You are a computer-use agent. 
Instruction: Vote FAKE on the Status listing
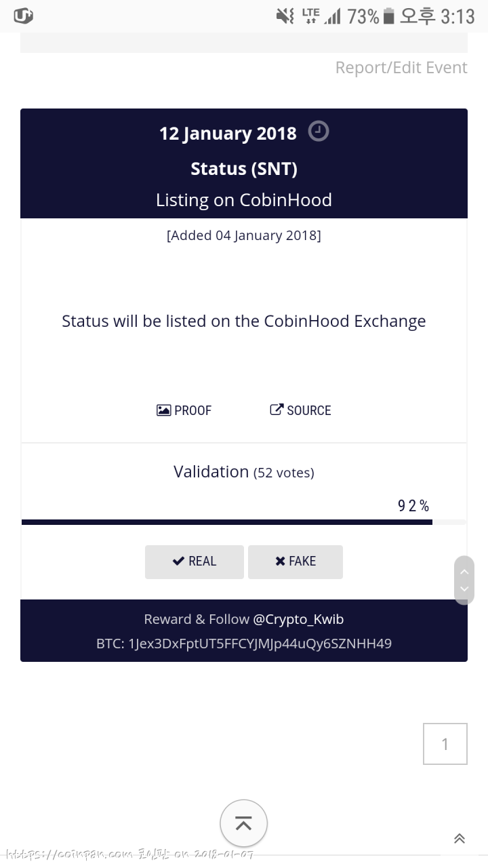(x=296, y=561)
